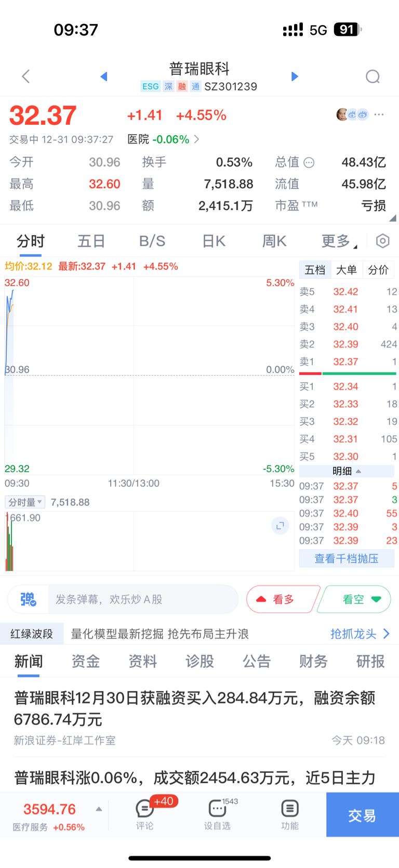Tap main price 32.37
Image resolution: width=399 pixels, height=868 pixels.
coord(43,115)
